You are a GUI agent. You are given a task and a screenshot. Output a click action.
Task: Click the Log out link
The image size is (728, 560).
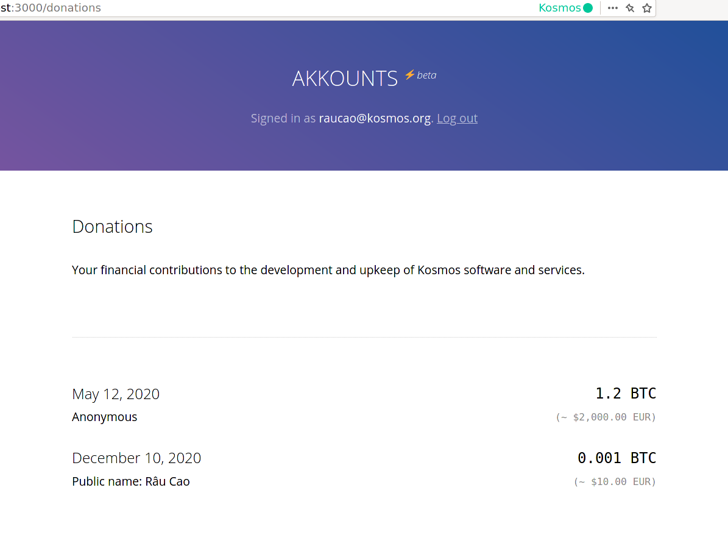(x=457, y=118)
